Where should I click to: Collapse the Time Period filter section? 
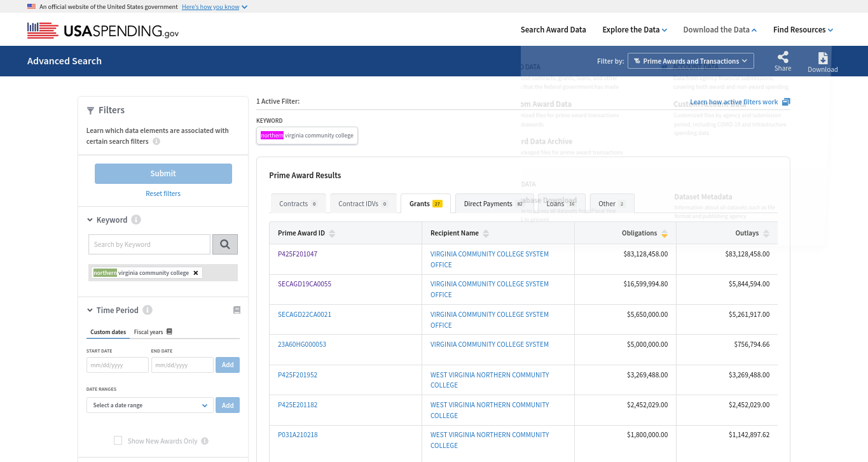pos(90,311)
